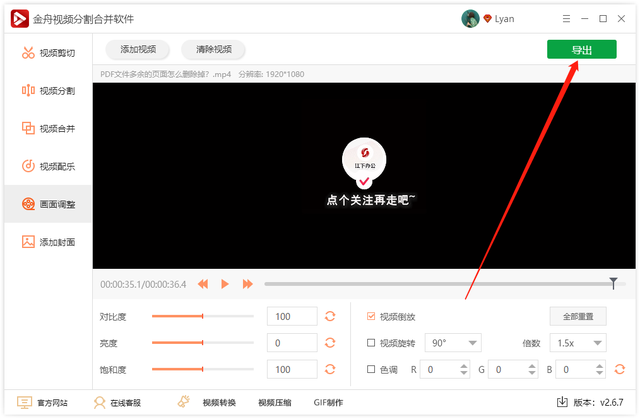This screenshot has height=419, width=640.
Task: Switch to 视频分割 video split tab
Action: point(48,91)
